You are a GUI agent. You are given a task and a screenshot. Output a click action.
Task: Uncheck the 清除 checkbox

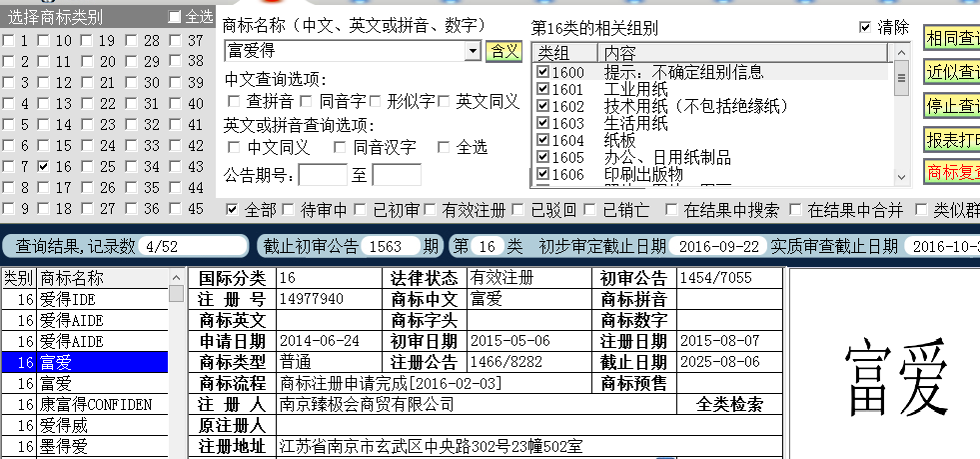point(865,27)
